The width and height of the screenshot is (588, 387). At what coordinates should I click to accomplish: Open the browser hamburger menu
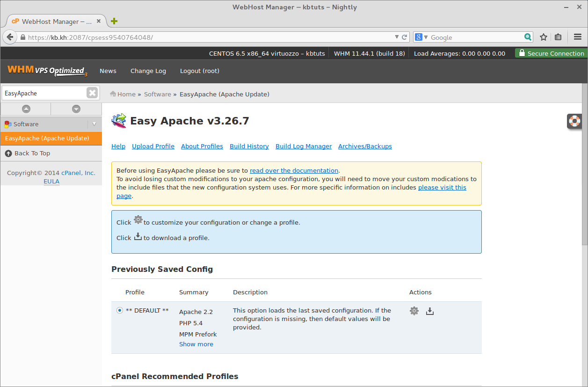click(578, 37)
